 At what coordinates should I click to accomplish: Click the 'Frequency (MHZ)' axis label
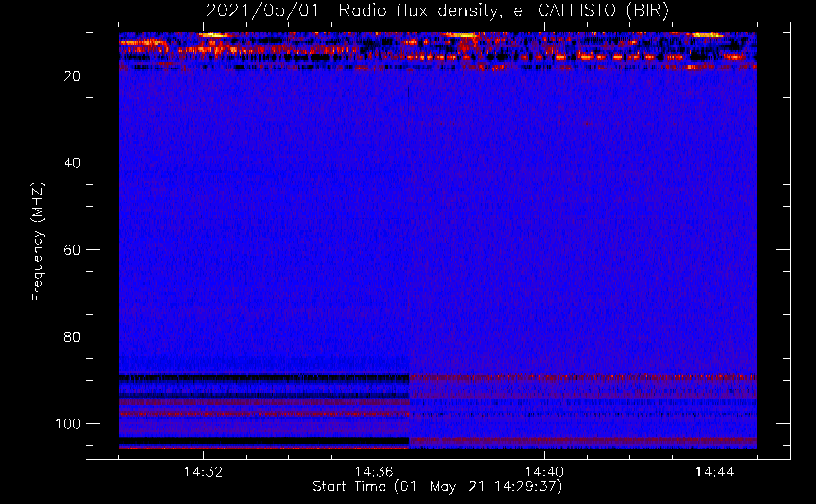coord(38,242)
